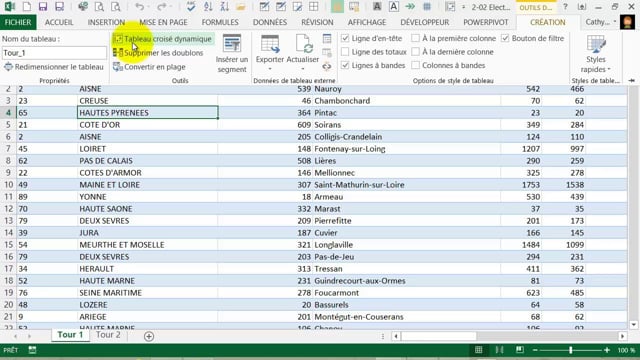Customize quick access toolbar dropdown arrow

point(463,7)
